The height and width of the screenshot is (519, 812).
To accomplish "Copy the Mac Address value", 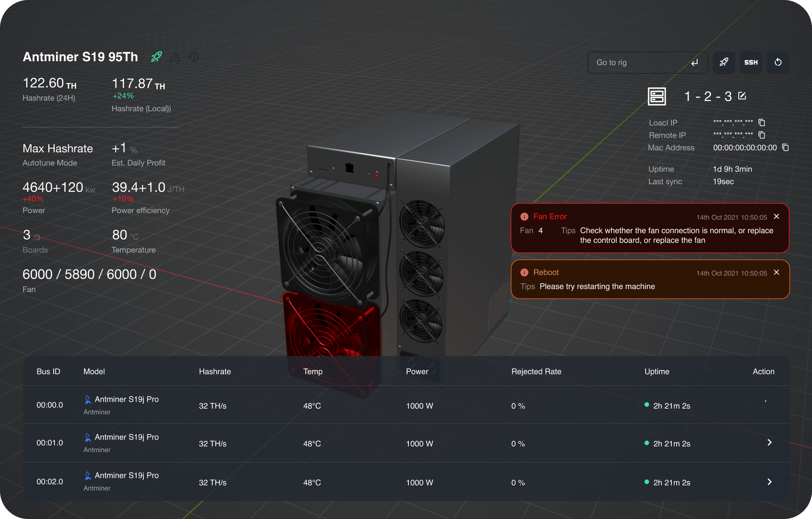I will click(785, 147).
